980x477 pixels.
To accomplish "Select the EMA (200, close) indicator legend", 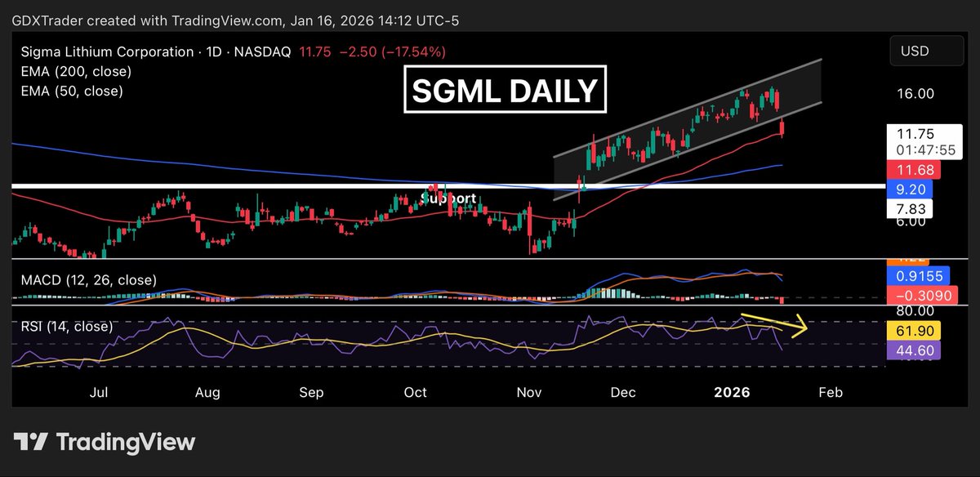I will tap(76, 72).
